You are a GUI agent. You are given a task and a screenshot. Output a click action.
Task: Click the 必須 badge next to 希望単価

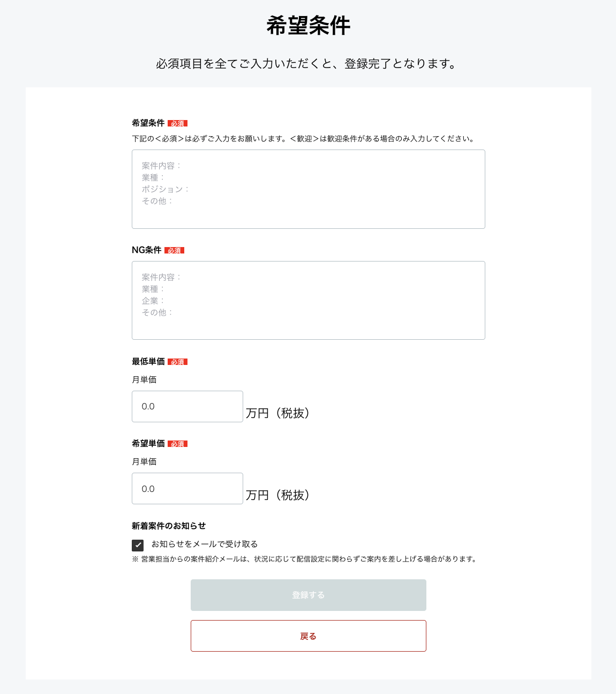[x=177, y=444]
